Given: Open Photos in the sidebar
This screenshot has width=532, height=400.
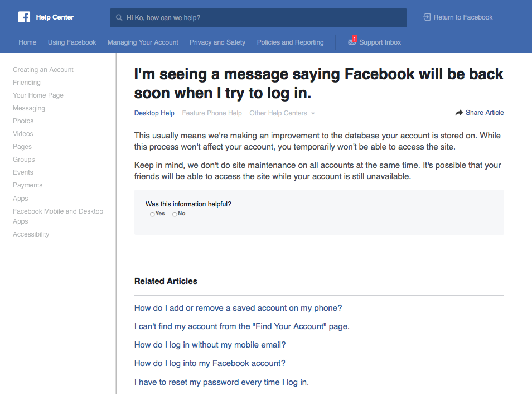Looking at the screenshot, I should pyautogui.click(x=23, y=121).
